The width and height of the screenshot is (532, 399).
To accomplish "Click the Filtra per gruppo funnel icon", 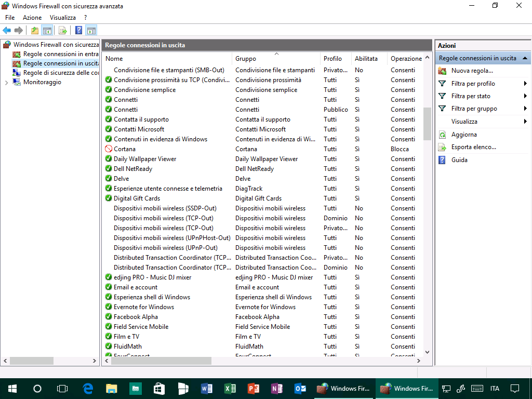I will point(442,109).
